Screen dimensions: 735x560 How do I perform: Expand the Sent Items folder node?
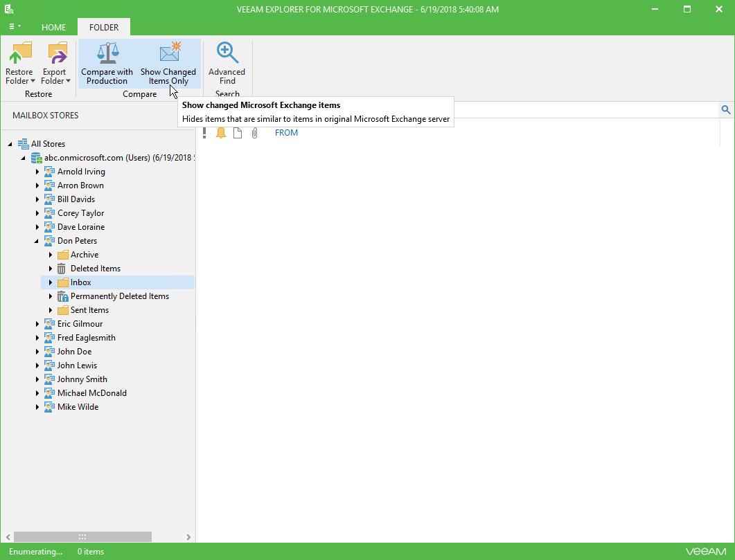tap(50, 310)
